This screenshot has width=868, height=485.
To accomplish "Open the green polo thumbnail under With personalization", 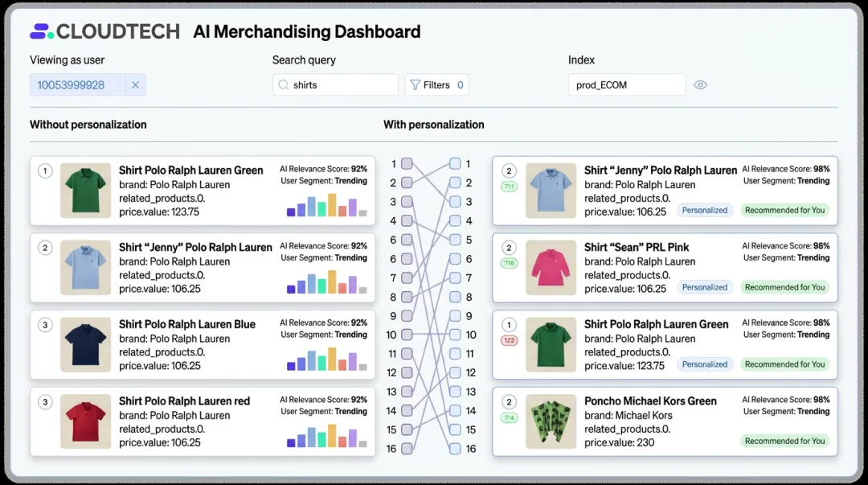I will [551, 345].
